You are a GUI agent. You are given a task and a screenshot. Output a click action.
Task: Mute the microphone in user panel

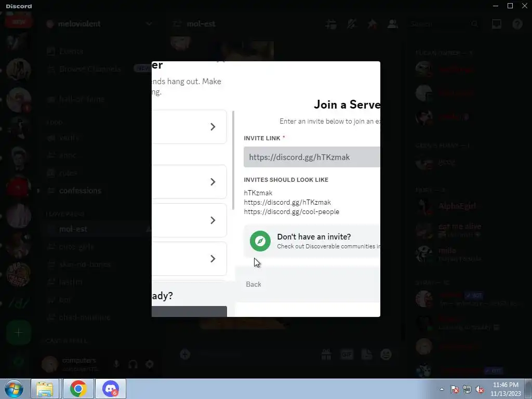(116, 364)
